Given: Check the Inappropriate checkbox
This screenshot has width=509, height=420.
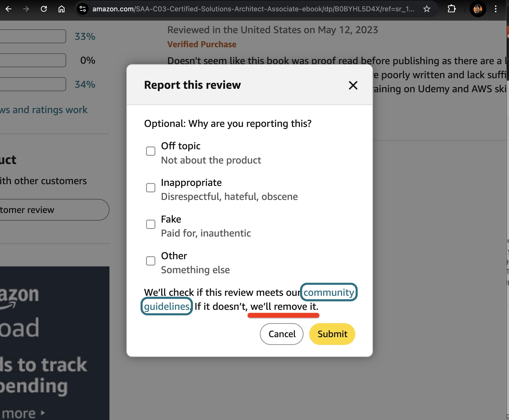Looking at the screenshot, I should click(x=151, y=188).
